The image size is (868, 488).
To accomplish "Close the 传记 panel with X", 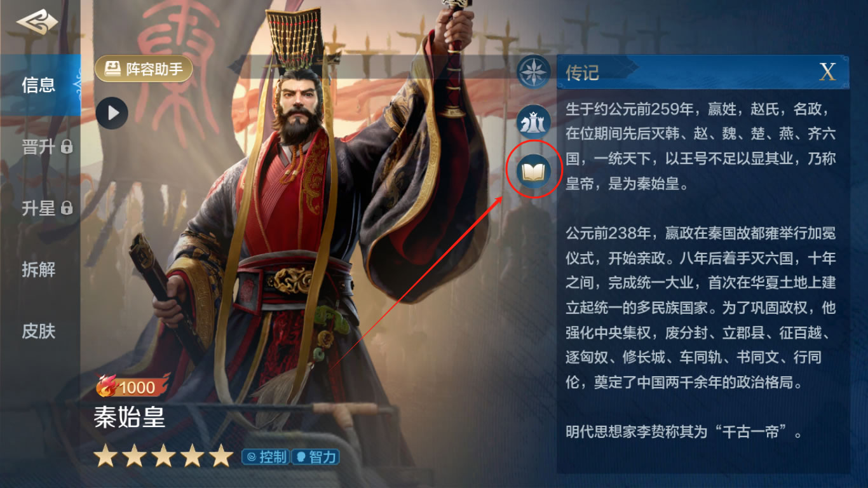I will pos(827,72).
